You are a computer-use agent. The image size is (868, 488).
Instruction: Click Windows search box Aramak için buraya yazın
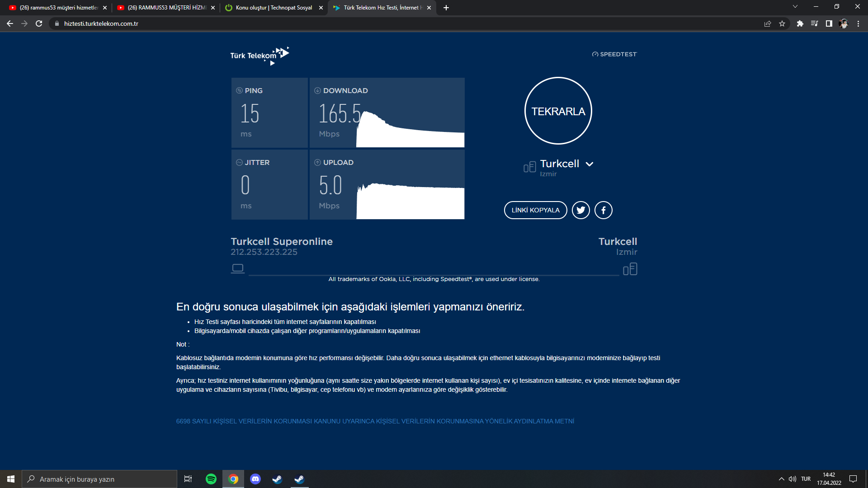pyautogui.click(x=99, y=479)
